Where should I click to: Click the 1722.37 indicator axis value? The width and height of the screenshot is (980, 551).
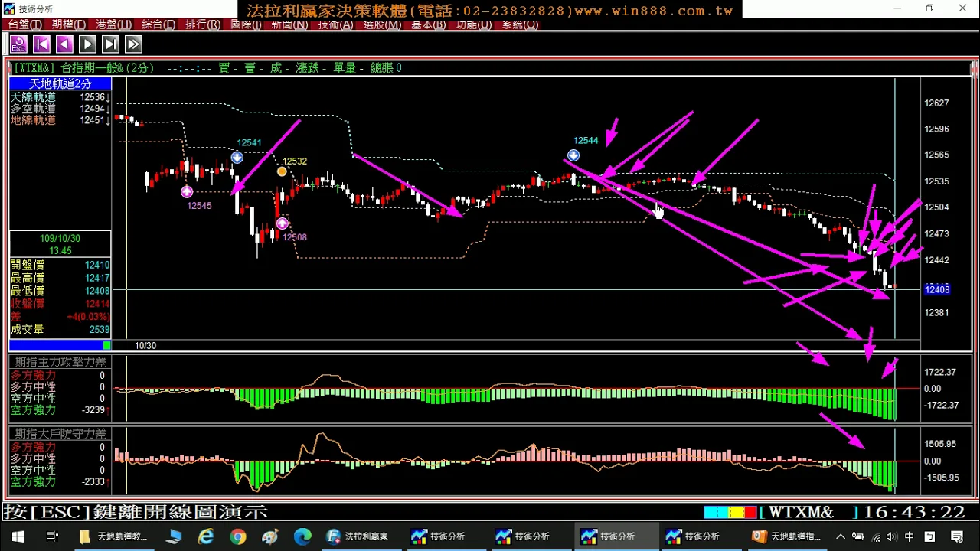(939, 373)
